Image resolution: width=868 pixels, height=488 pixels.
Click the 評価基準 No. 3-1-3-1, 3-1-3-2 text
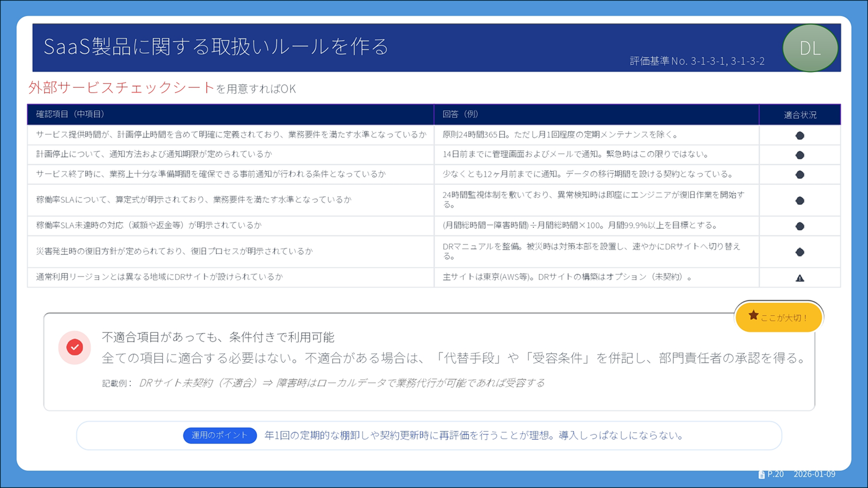pos(697,61)
